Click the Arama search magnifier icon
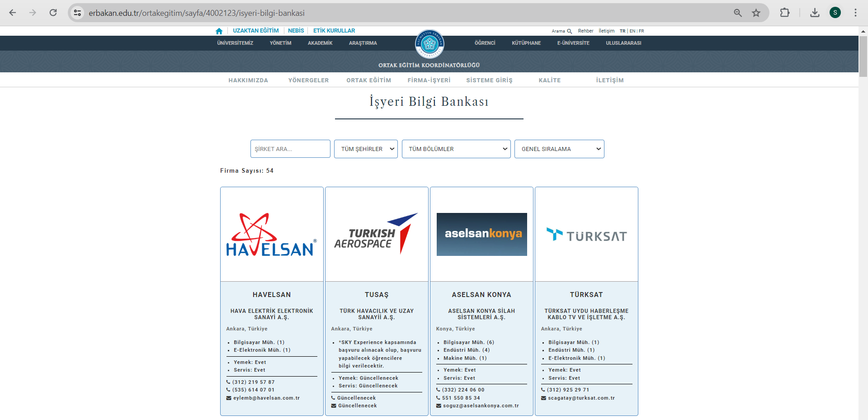This screenshot has width=868, height=420. click(569, 31)
